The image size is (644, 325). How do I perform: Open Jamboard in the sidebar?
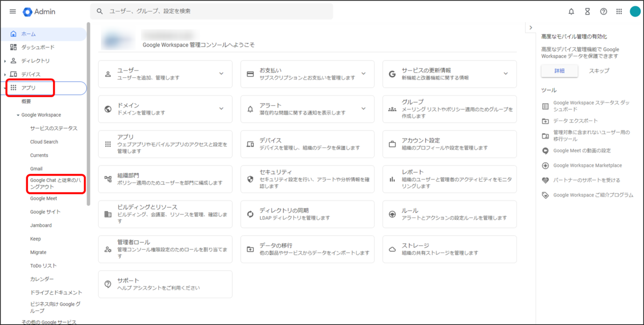pos(41,225)
